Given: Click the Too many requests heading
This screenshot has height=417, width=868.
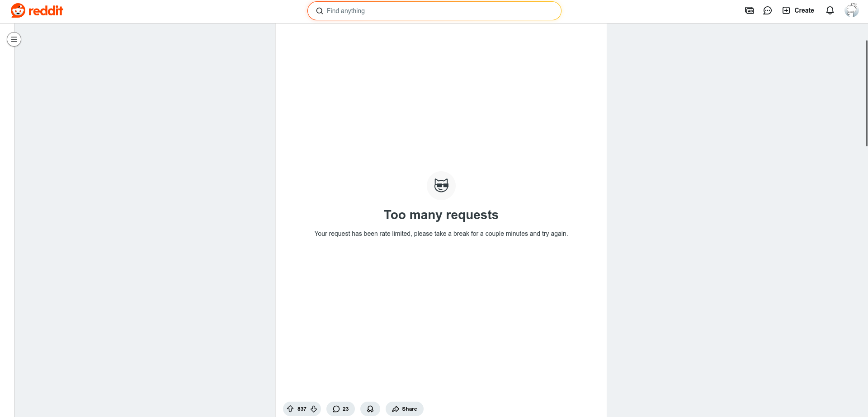Looking at the screenshot, I should [x=441, y=215].
